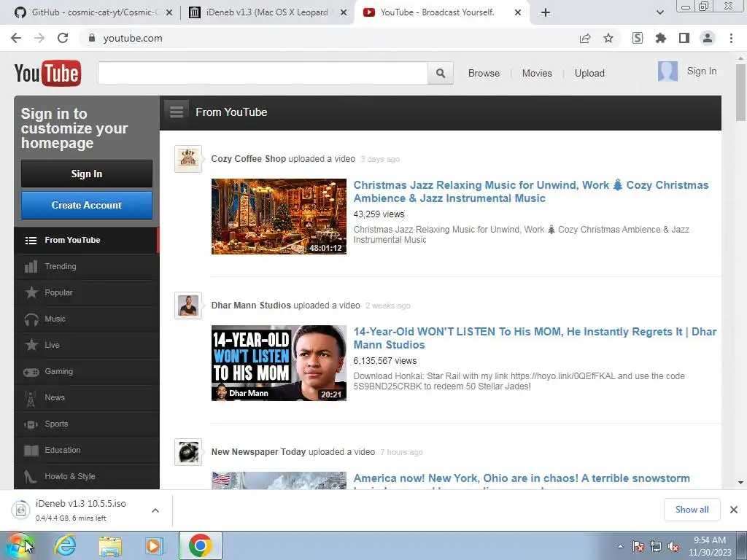Open Windows Explorer folder in taskbar
The image size is (747, 560).
tap(110, 546)
